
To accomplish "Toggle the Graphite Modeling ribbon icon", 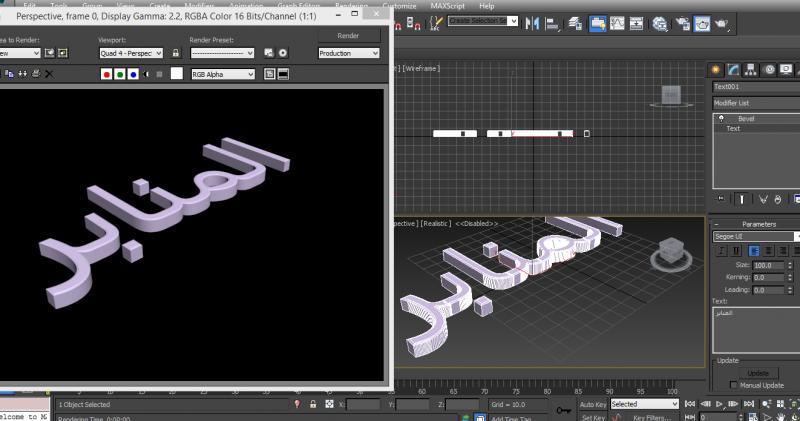I will (597, 23).
